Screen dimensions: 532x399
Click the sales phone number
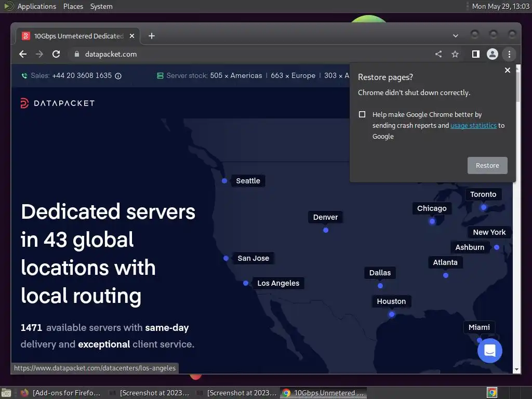point(82,76)
